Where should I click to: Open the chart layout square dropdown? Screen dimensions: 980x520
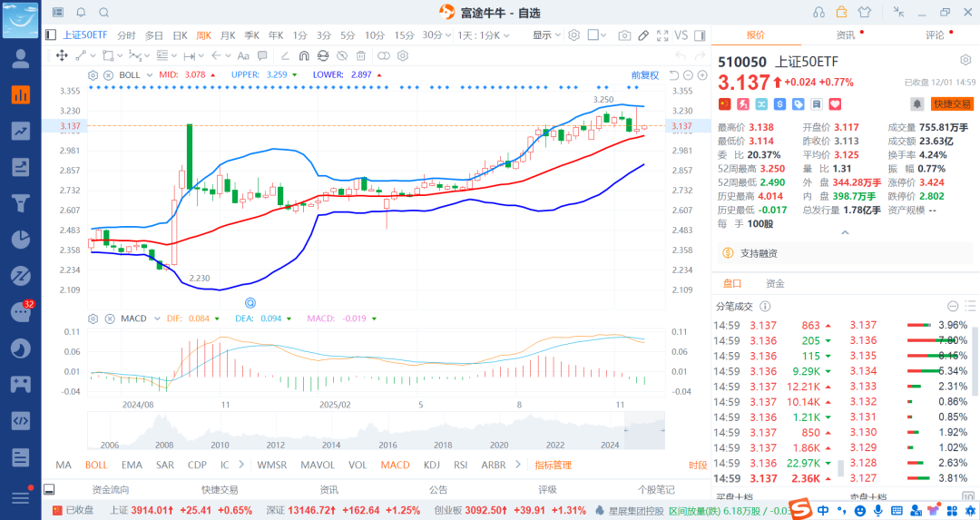pos(597,35)
